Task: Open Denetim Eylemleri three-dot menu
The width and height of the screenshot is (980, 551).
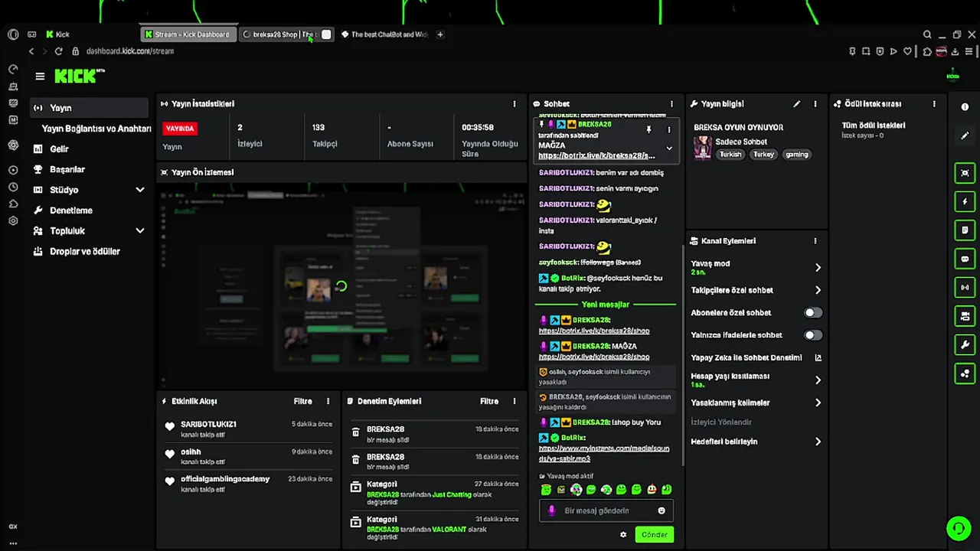Action: [514, 402]
